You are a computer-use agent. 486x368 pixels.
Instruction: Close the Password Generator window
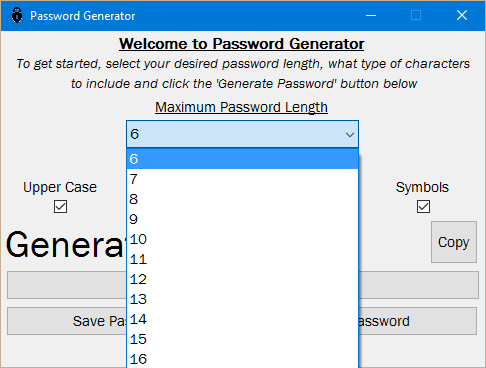462,15
